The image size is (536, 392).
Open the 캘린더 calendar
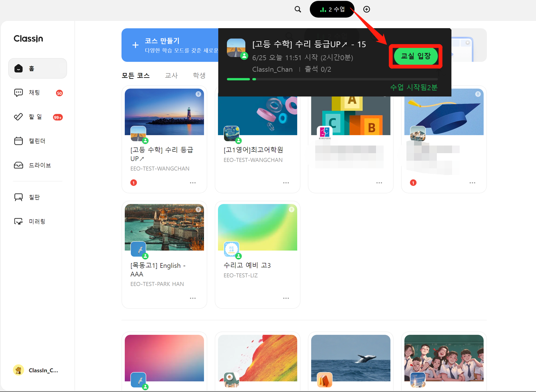tap(38, 141)
